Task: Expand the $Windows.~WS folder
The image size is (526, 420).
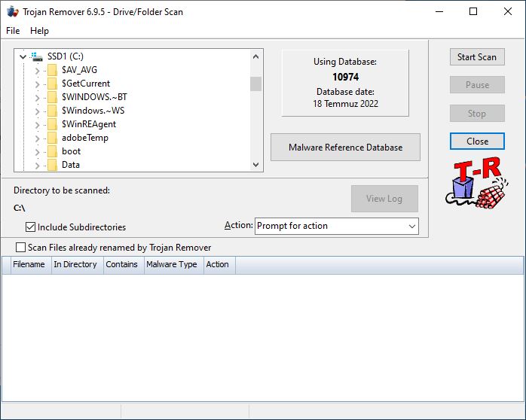Action: point(37,111)
